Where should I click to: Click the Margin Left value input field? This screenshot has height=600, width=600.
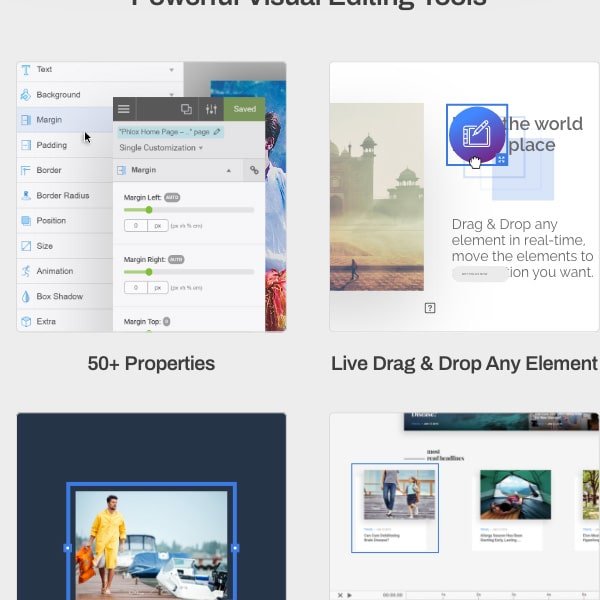coord(136,226)
